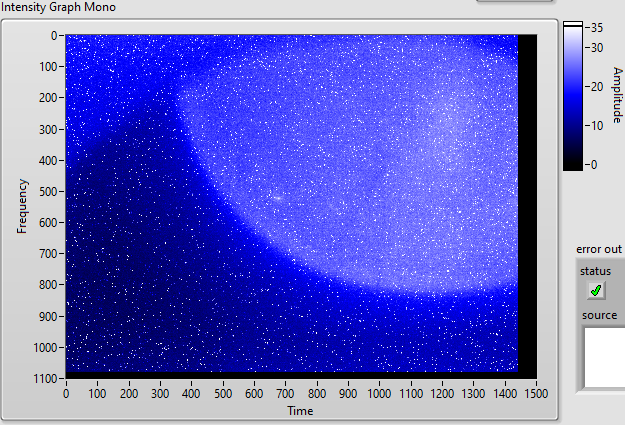Click into the source text field
This screenshot has width=625, height=425.
[x=605, y=357]
